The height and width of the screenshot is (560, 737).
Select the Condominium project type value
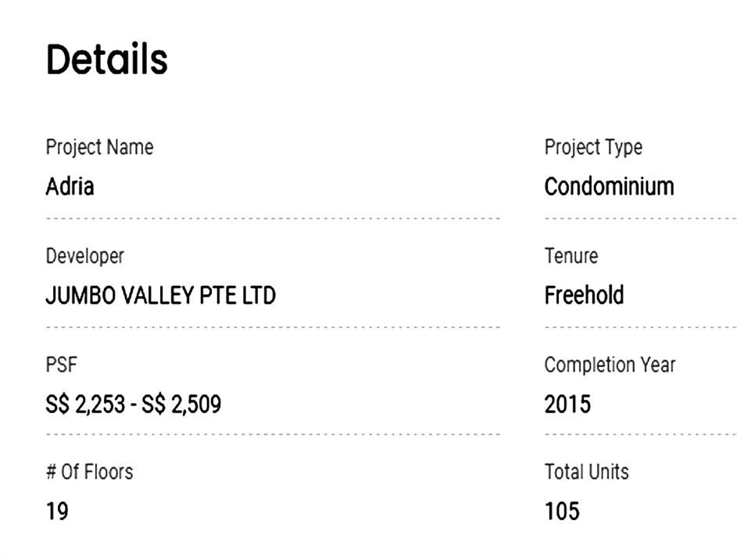pyautogui.click(x=609, y=187)
